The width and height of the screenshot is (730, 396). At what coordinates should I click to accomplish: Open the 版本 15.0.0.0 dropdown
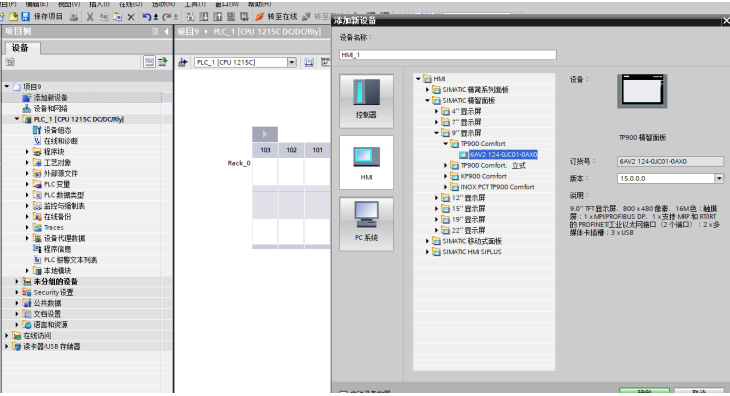click(719, 178)
